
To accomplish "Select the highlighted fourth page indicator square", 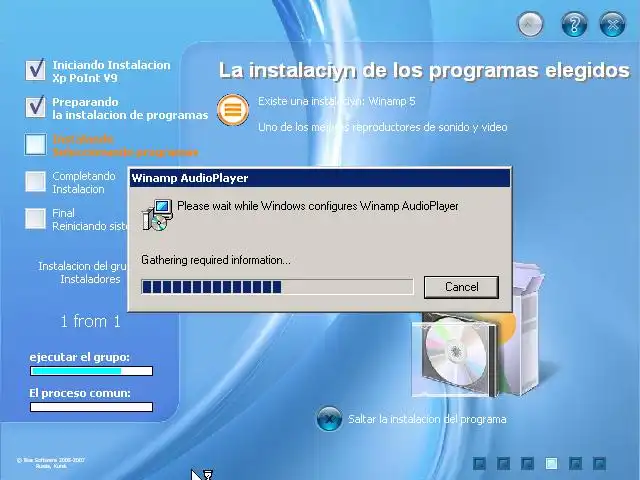I will 551,463.
